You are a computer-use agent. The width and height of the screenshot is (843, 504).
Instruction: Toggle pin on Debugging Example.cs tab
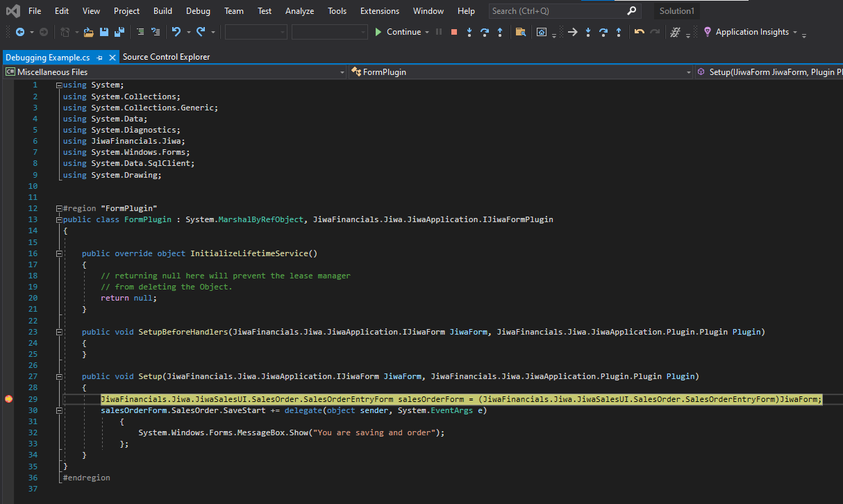tap(100, 58)
